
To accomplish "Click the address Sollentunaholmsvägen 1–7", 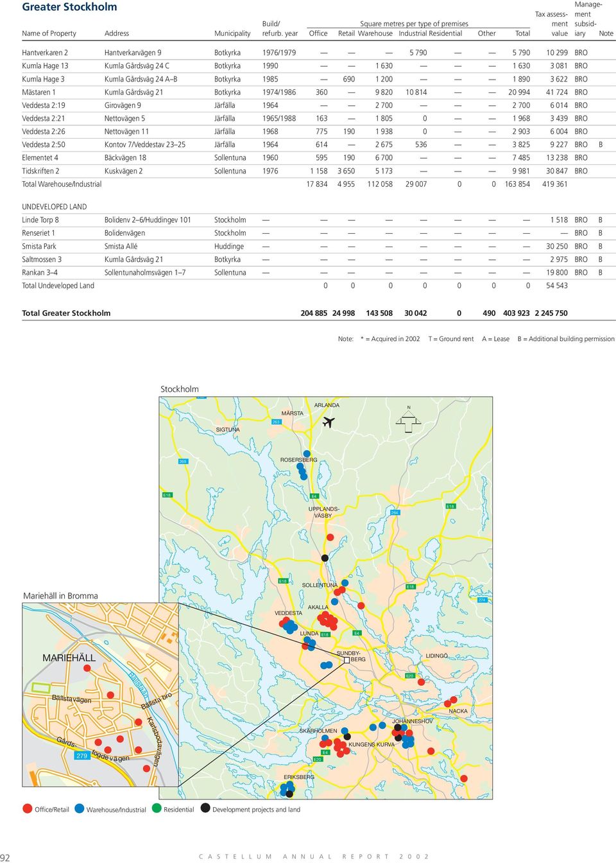I will coord(145,273).
